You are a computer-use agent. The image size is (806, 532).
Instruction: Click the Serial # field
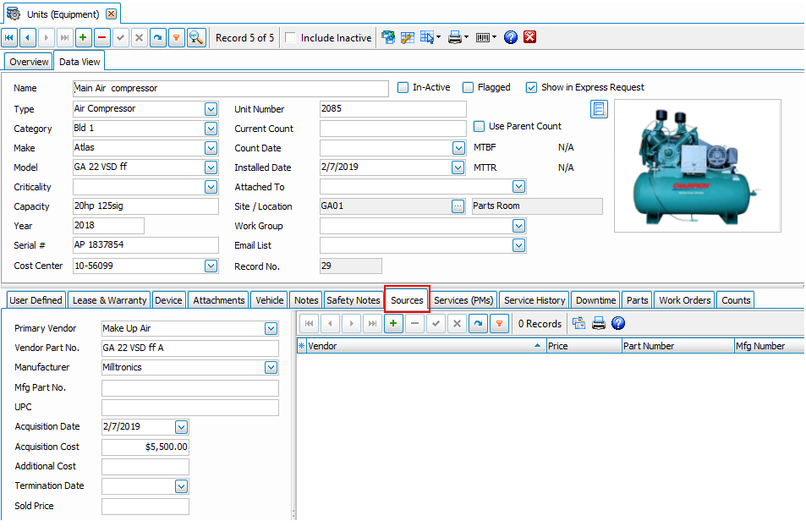click(145, 245)
